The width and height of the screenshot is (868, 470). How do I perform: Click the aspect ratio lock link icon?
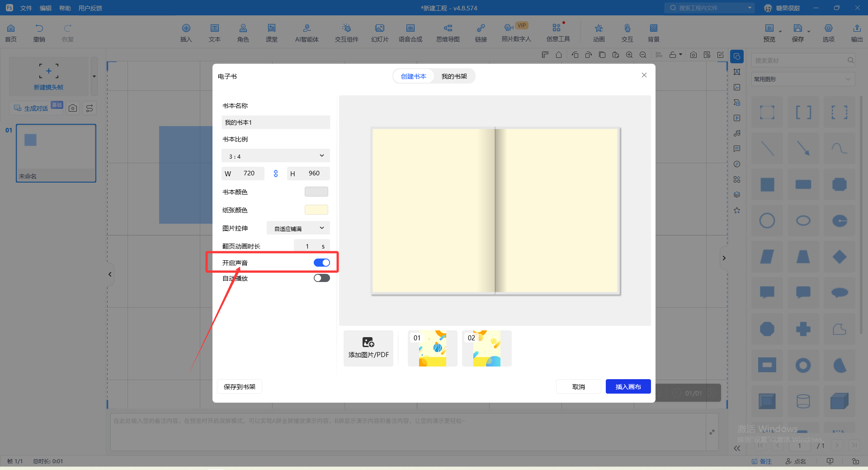276,174
